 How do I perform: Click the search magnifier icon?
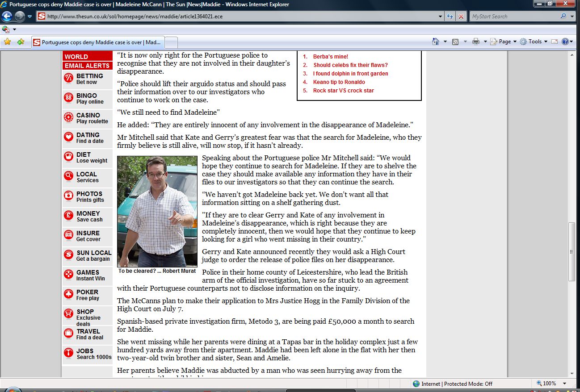(563, 17)
